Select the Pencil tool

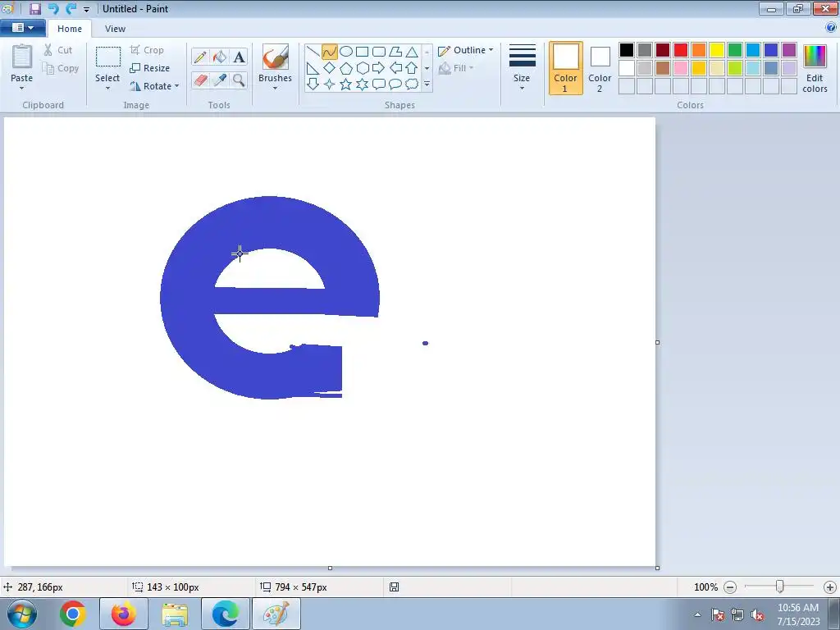[x=200, y=57]
